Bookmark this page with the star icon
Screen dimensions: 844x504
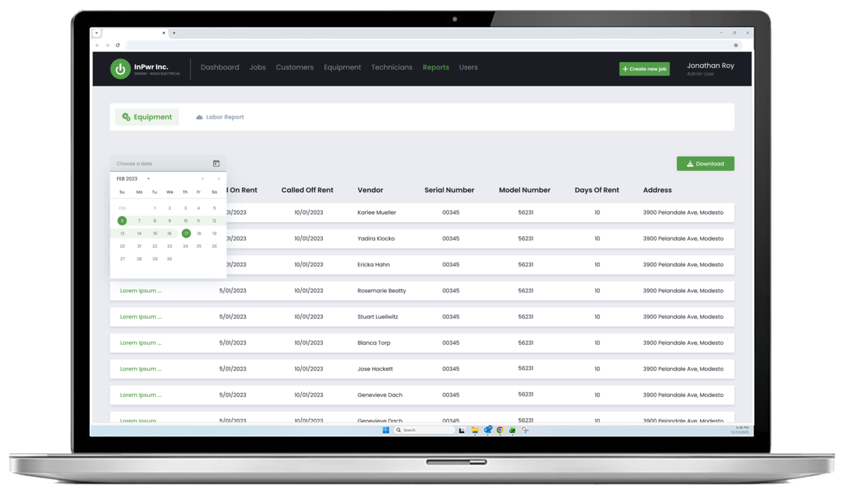coord(736,46)
